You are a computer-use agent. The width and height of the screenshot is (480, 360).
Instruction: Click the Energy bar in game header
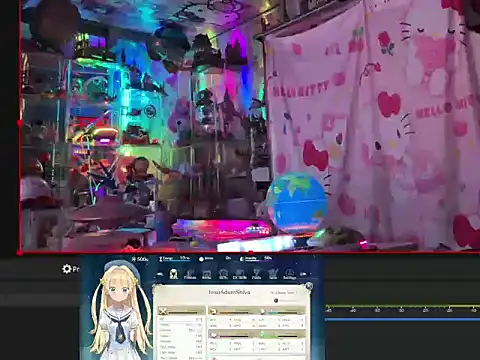tap(174, 259)
